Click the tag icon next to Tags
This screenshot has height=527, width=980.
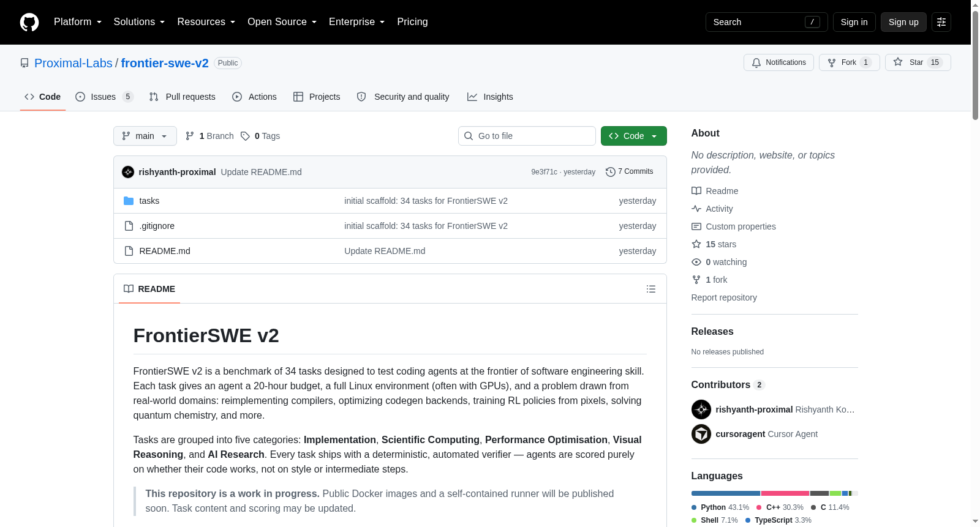(245, 136)
